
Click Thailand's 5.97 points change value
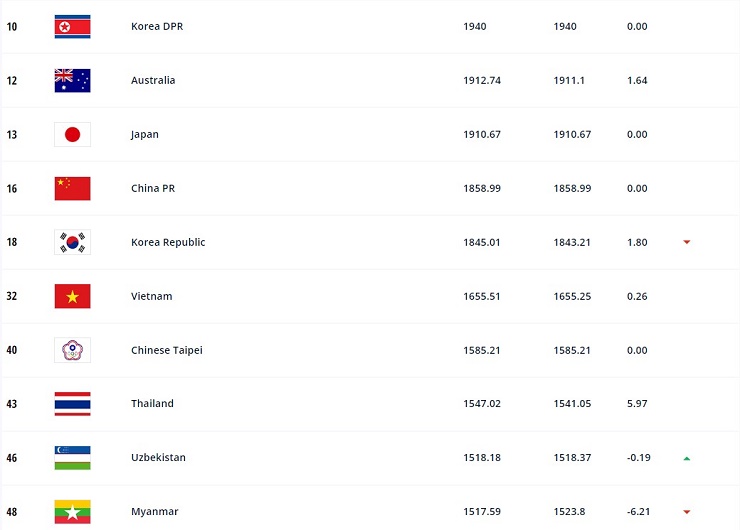click(x=637, y=404)
